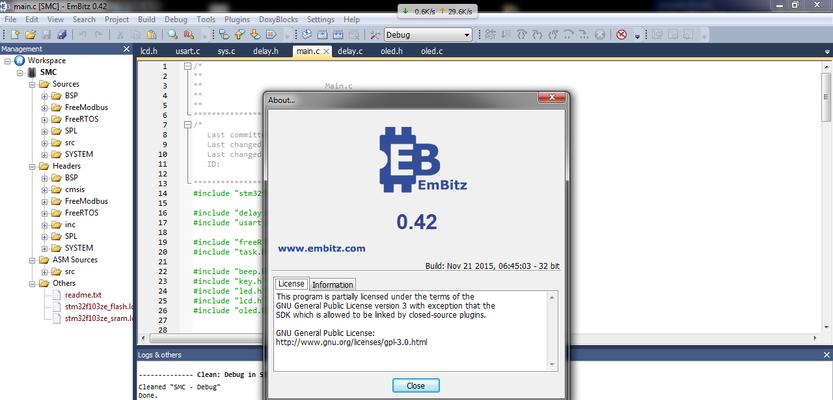Click Close button in About dialog
Screen dimensions: 833x400
tap(416, 386)
